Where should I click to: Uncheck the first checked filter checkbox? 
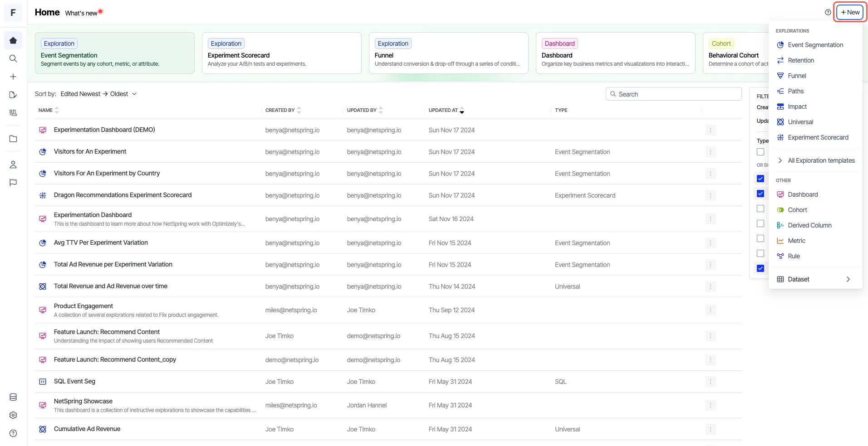pos(760,179)
